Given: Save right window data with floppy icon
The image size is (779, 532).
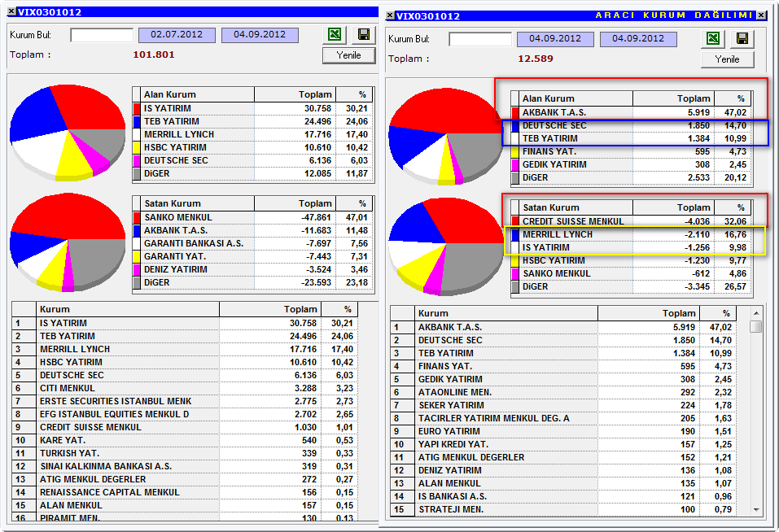Looking at the screenshot, I should 742,38.
